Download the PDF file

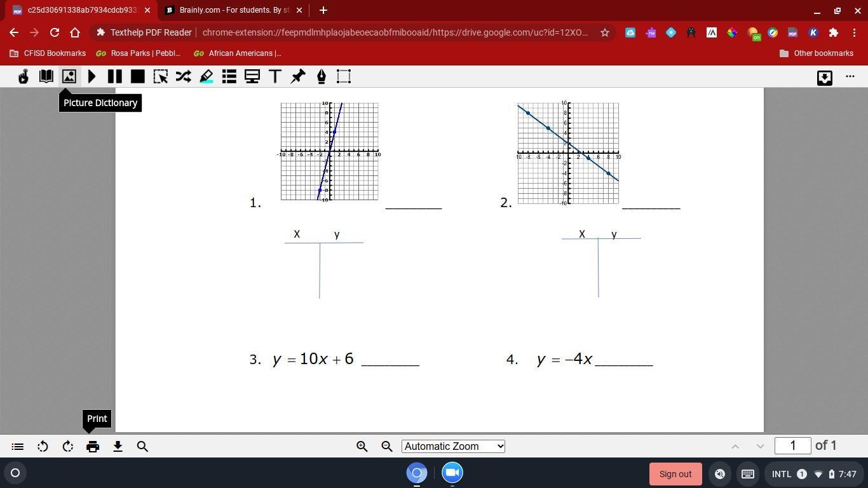pos(118,447)
